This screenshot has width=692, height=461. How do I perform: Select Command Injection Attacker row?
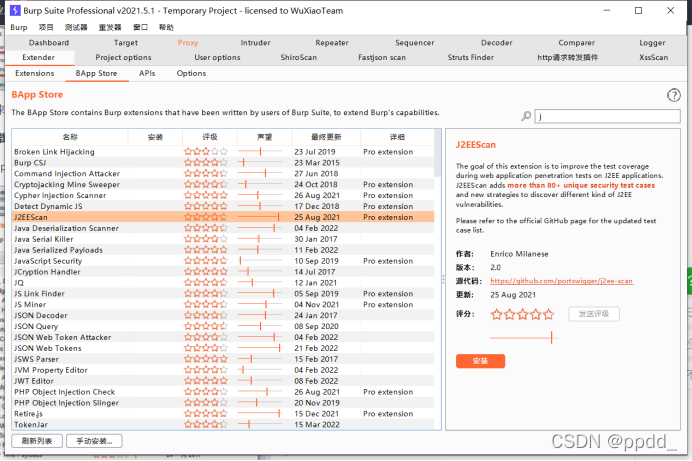tap(223, 173)
